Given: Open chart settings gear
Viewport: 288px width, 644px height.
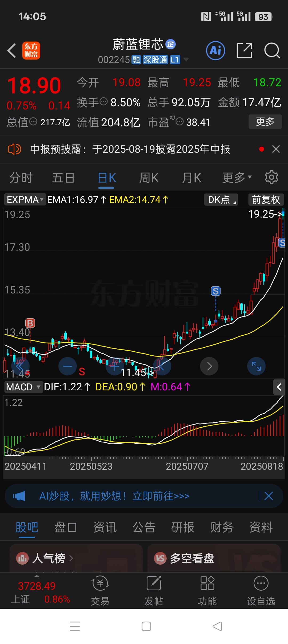Looking at the screenshot, I should [x=271, y=177].
